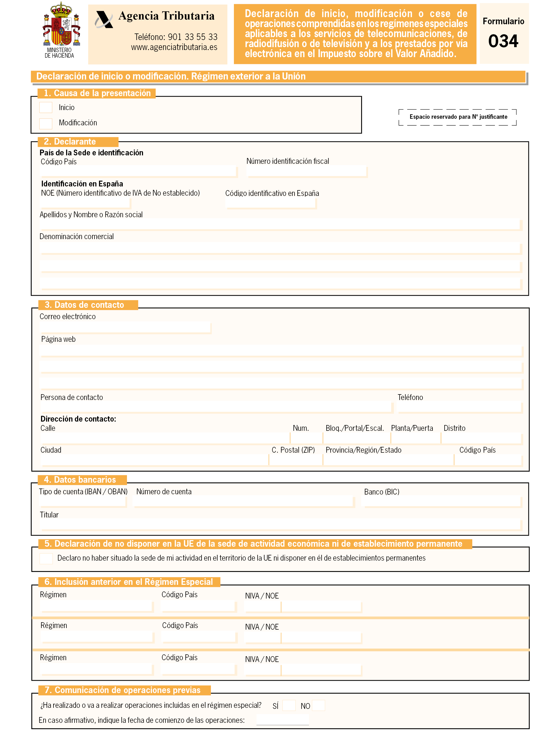The height and width of the screenshot is (731, 560).
Task: Click the C. Postal (ZIP) field
Action: coord(296,460)
